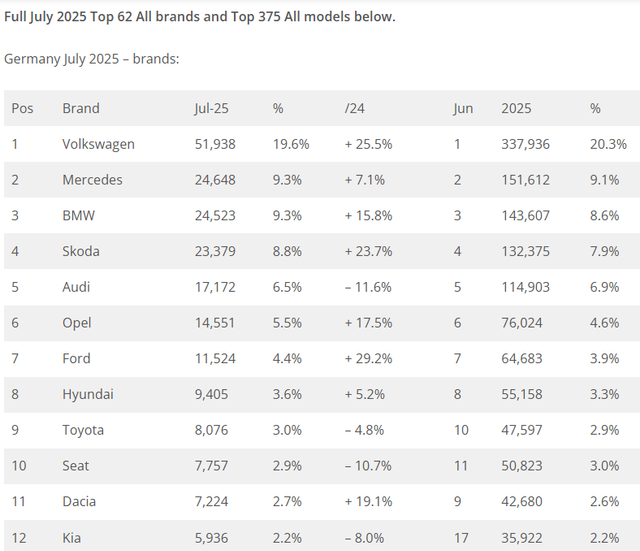Click the Jul-25 column header
Image resolution: width=640 pixels, height=551 pixels.
tap(212, 108)
